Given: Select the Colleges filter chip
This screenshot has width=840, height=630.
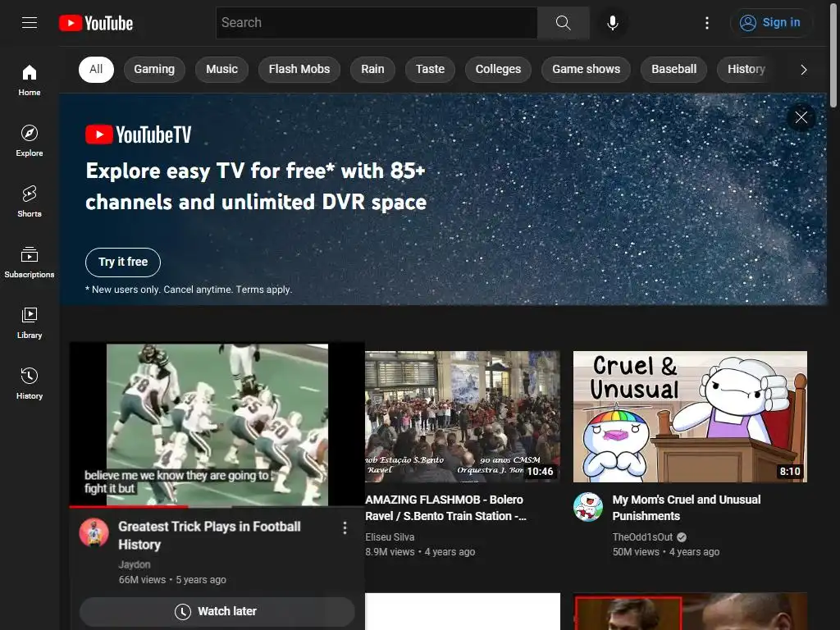Looking at the screenshot, I should (498, 69).
